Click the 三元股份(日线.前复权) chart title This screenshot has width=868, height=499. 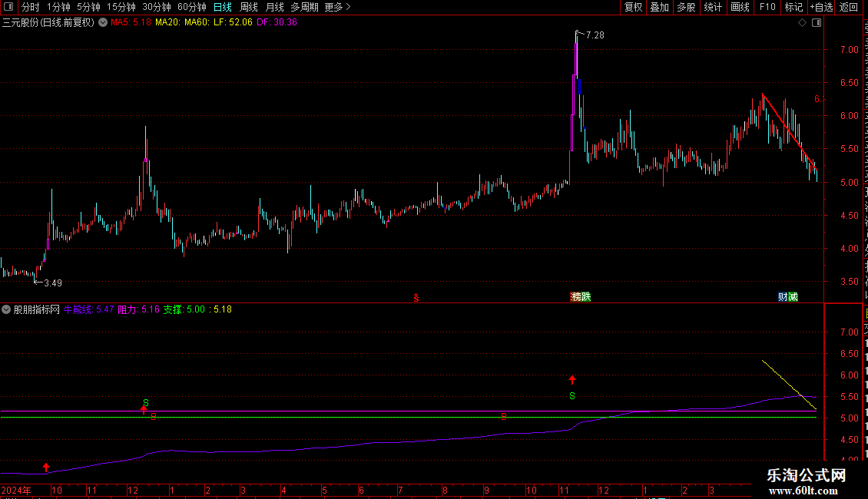click(x=48, y=23)
